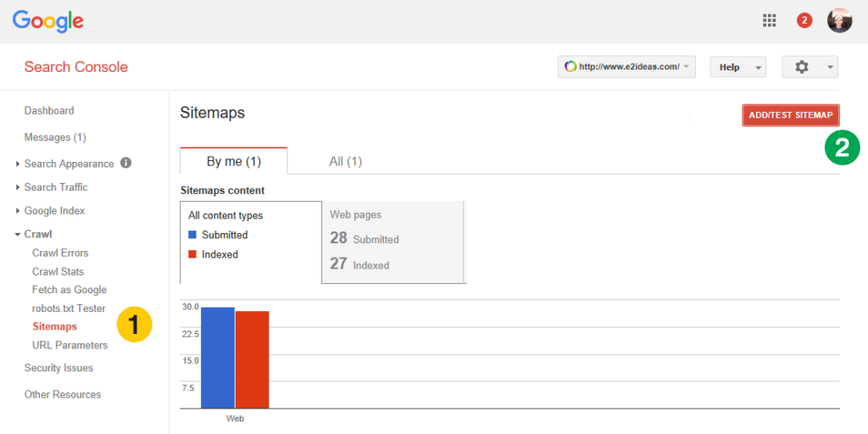Open the Google apps grid icon
The image size is (868, 434).
tap(770, 21)
